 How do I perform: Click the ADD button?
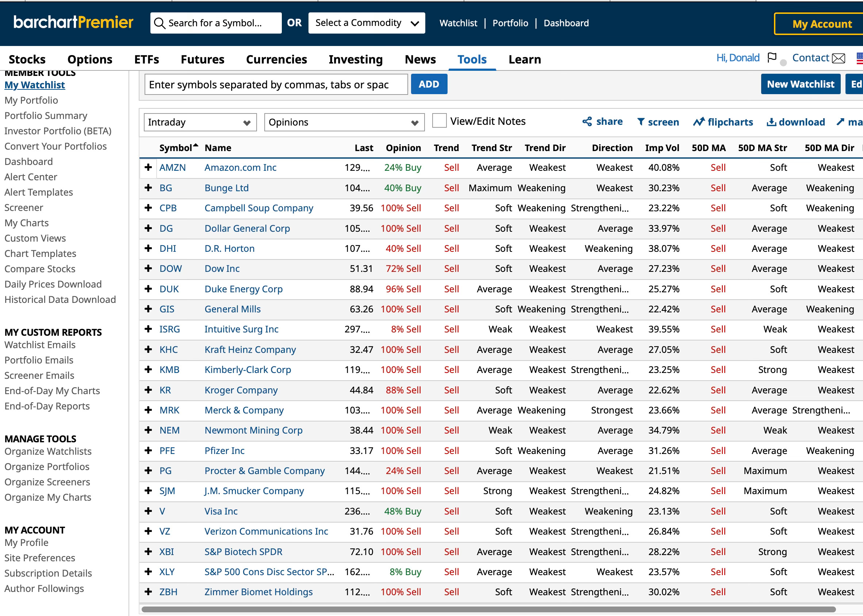coord(429,84)
